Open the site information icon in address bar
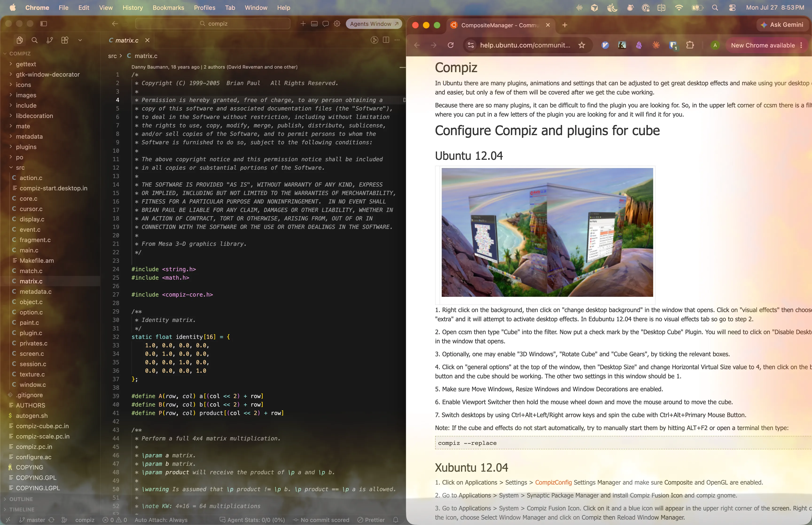 [x=471, y=45]
